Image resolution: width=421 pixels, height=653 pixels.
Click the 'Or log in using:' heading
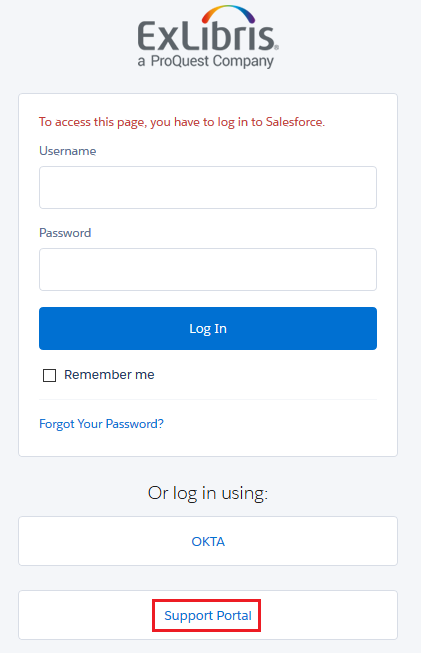tap(208, 493)
